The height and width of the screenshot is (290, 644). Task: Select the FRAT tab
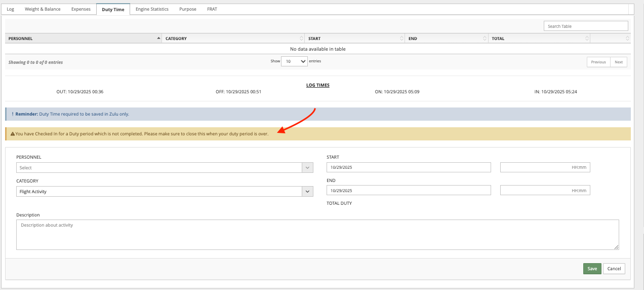click(x=212, y=9)
